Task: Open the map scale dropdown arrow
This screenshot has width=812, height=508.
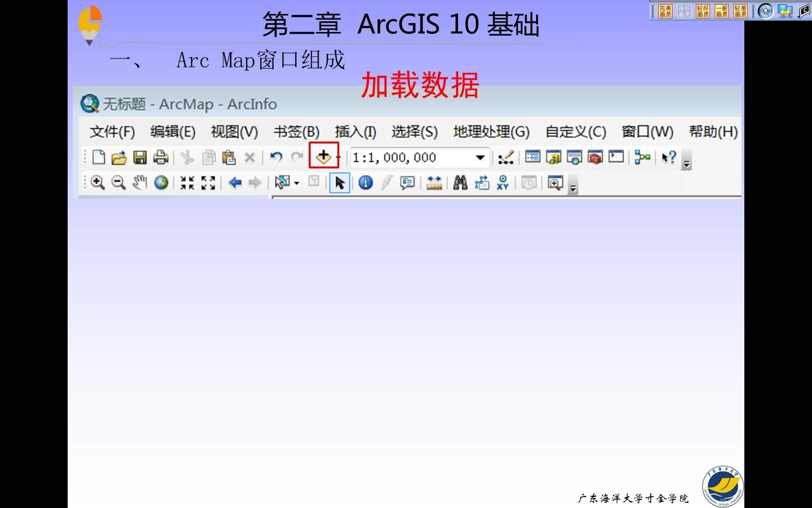Action: [480, 157]
